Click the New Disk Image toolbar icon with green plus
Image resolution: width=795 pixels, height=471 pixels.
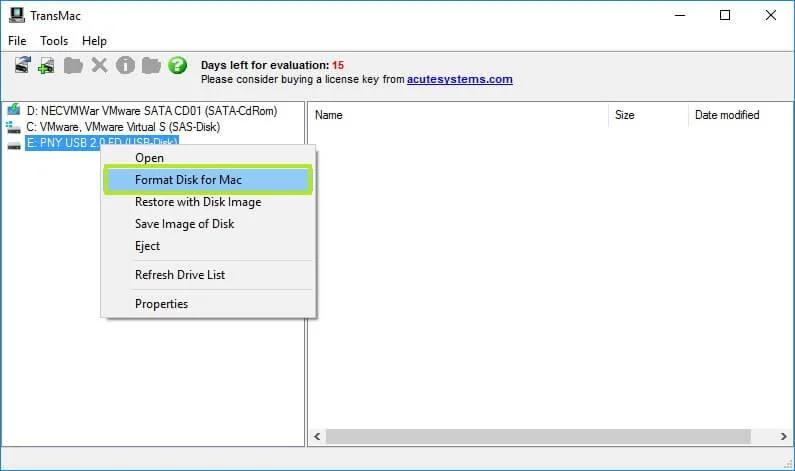46,65
